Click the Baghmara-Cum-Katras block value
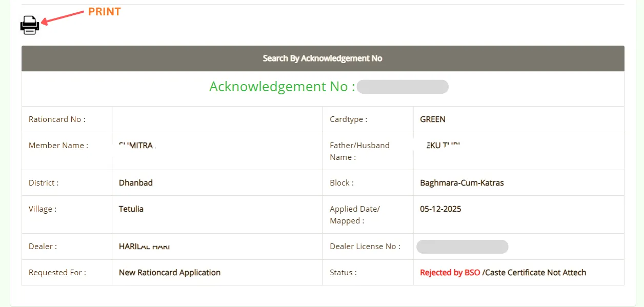The height and width of the screenshot is (307, 644). (x=460, y=182)
